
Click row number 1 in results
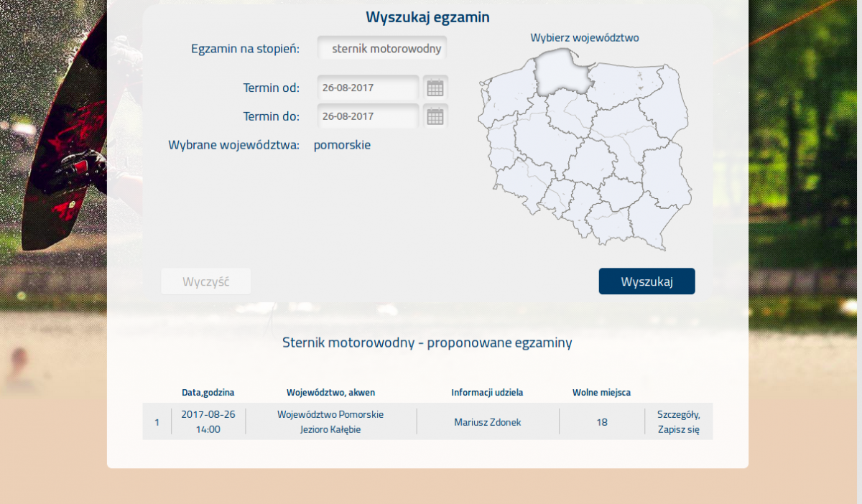click(x=157, y=422)
